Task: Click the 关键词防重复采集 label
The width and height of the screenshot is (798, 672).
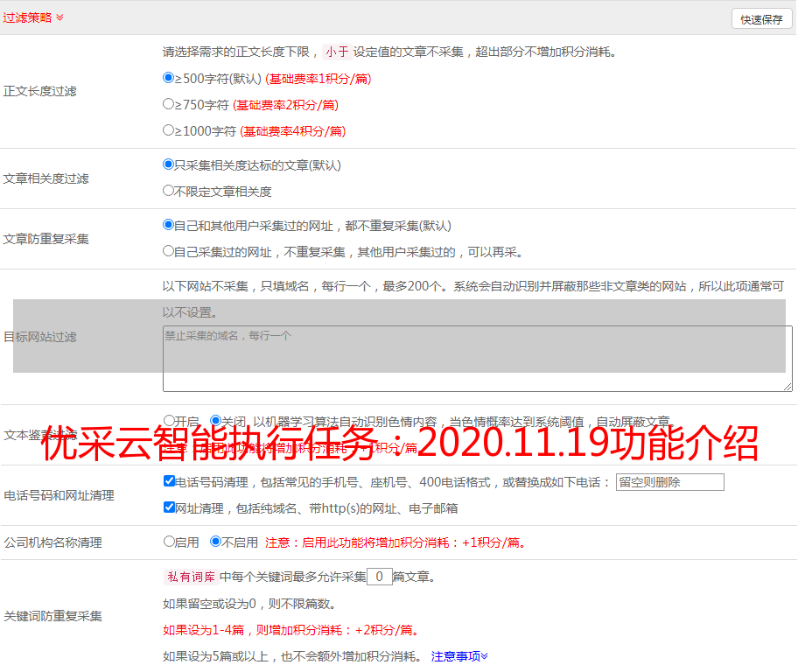Action: pos(52,616)
